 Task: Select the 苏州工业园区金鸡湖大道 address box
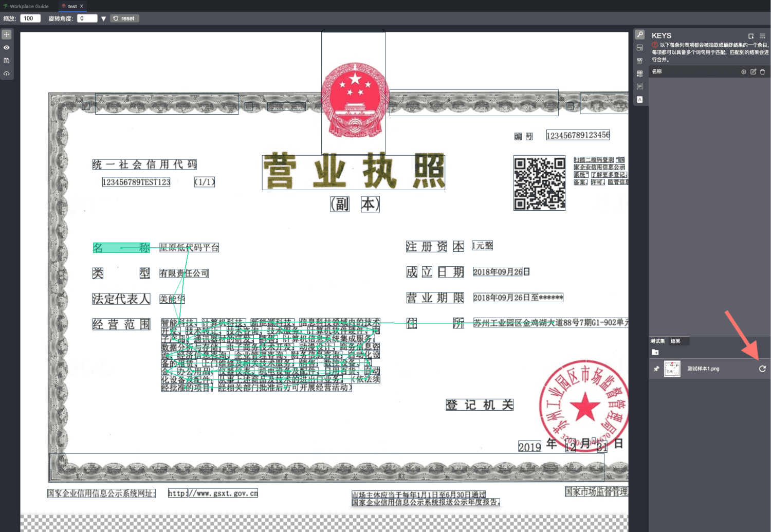pyautogui.click(x=550, y=323)
